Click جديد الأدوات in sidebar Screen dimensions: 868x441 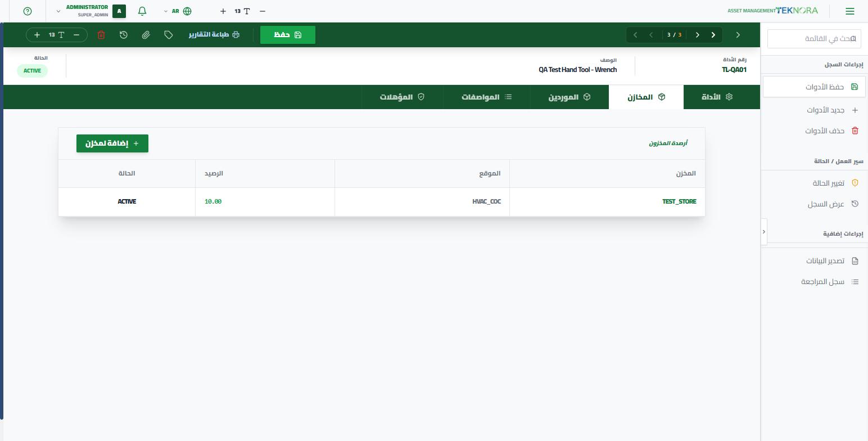coord(814,110)
